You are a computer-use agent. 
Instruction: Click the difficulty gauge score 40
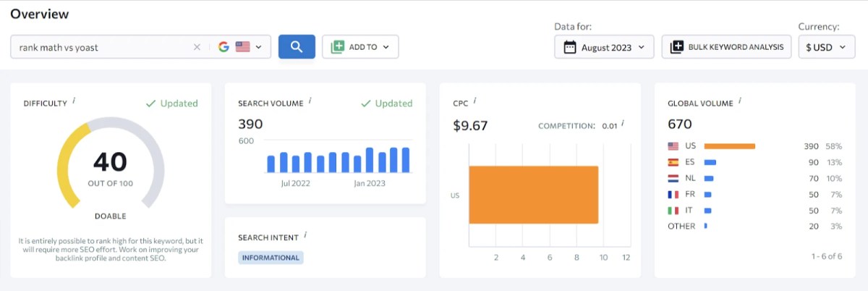pyautogui.click(x=110, y=161)
